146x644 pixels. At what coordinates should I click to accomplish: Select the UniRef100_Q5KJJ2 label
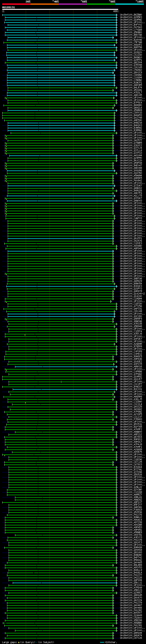point(131,583)
